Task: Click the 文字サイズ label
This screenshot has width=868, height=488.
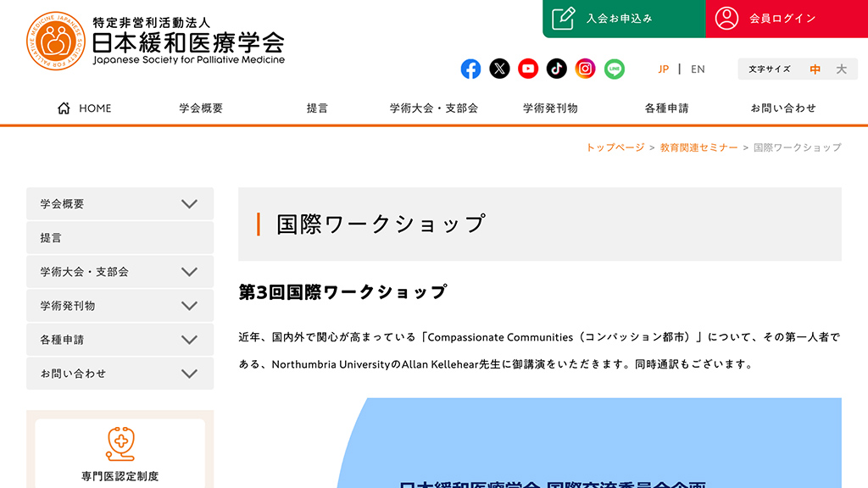Action: pyautogui.click(x=770, y=69)
